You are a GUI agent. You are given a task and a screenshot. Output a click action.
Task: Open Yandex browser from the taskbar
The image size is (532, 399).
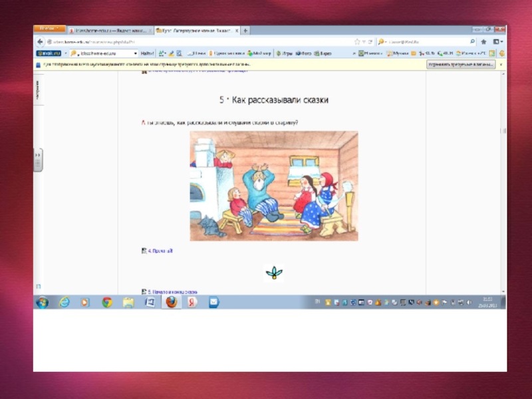coord(192,303)
